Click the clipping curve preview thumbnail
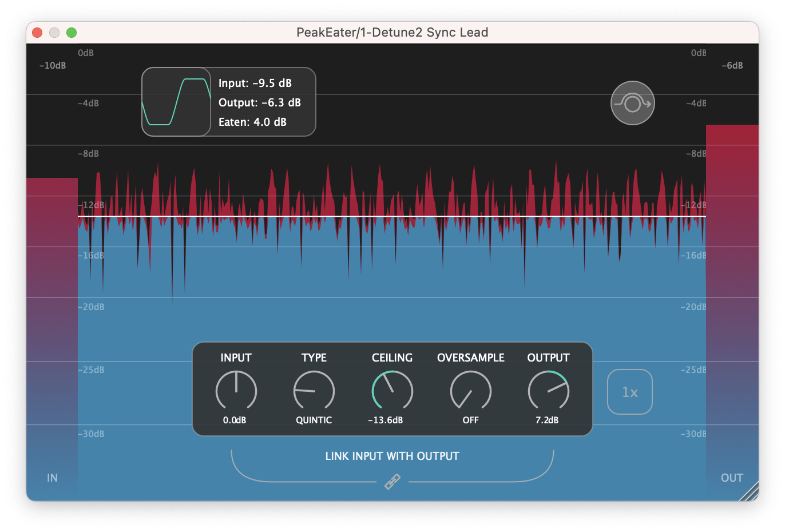Image resolution: width=785 pixels, height=532 pixels. click(176, 102)
